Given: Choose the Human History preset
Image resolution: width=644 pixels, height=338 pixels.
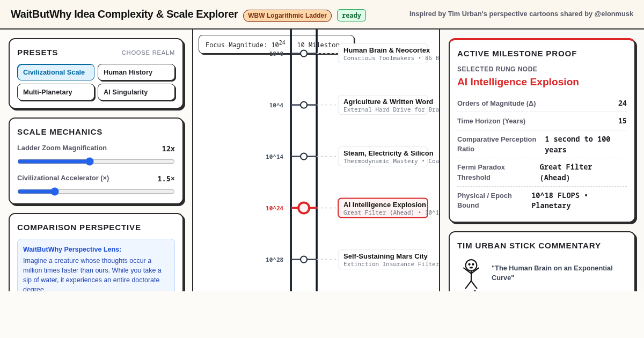Looking at the screenshot, I should click(136, 72).
